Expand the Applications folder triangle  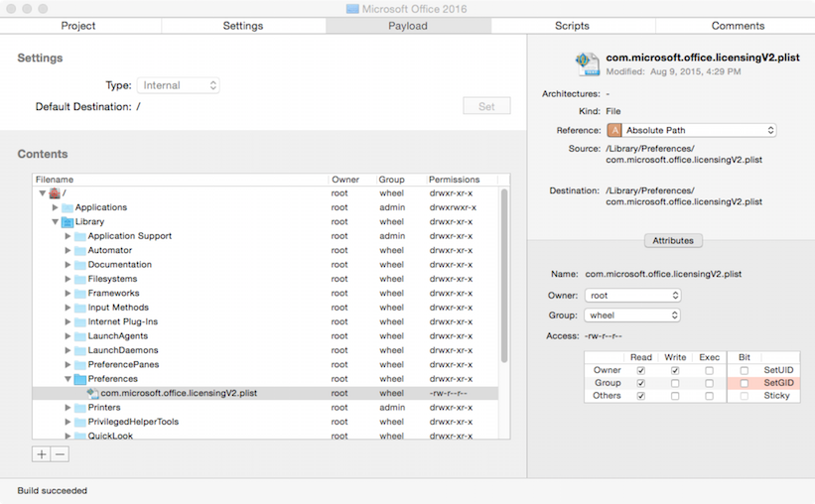(x=56, y=207)
